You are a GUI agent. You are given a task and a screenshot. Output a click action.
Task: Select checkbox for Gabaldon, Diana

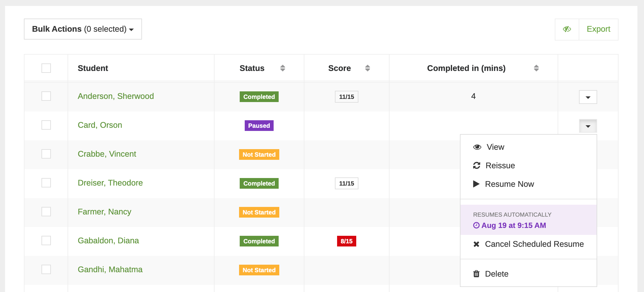pos(46,241)
